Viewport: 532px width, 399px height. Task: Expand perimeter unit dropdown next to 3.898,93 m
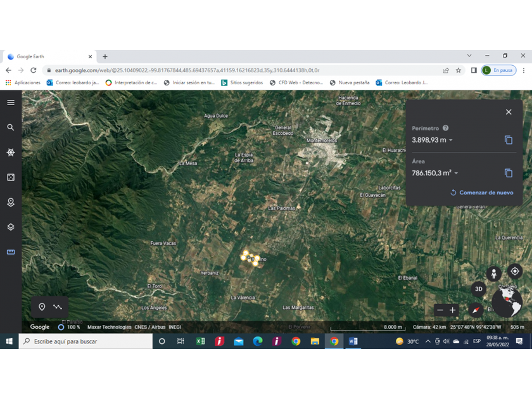click(x=451, y=141)
